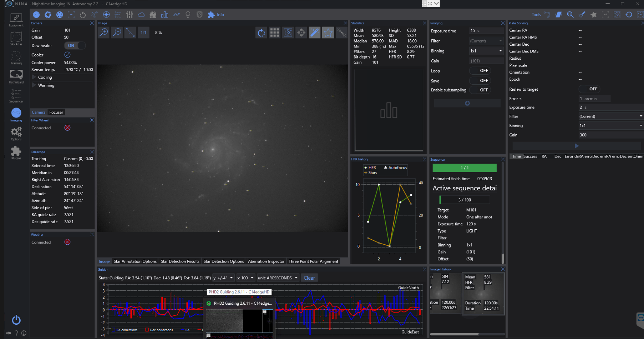Click the zoom out magnifier in Image panel
The image size is (644, 339).
(x=117, y=33)
